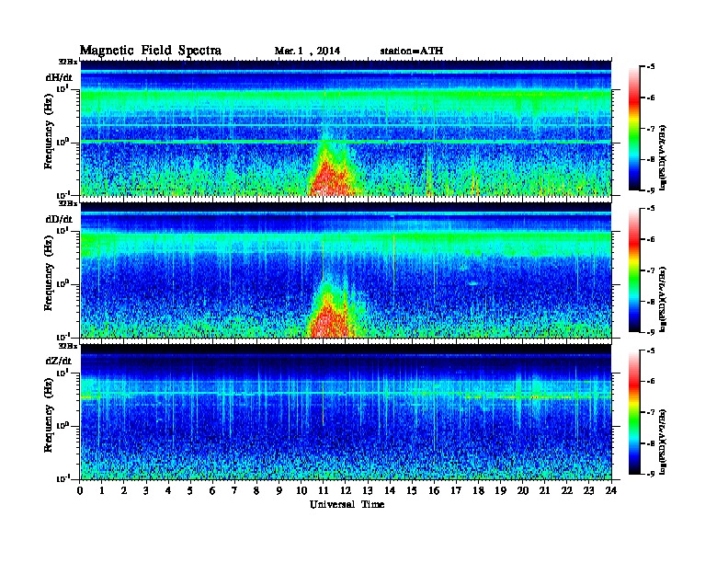Click the "-9" tick on dZ/dt colorbar
Screen dimensions: 728x563
(651, 474)
